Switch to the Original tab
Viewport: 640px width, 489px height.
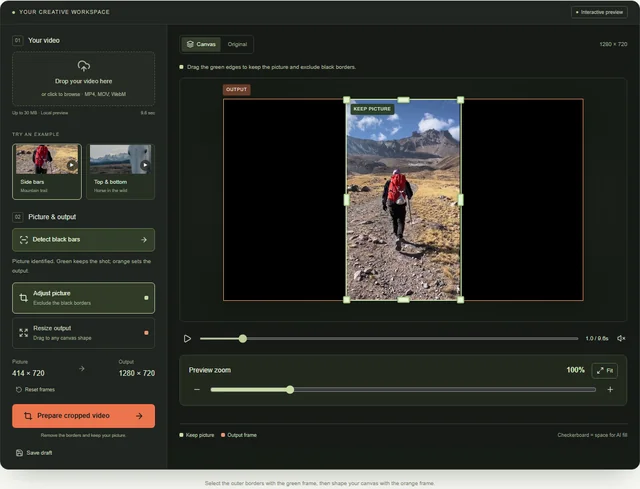pyautogui.click(x=237, y=44)
